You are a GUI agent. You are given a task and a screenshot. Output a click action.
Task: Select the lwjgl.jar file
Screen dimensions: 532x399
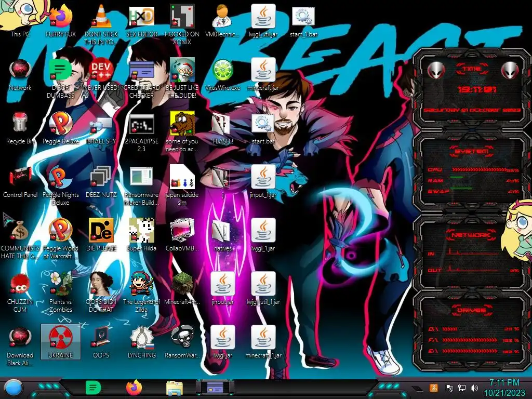222,342
